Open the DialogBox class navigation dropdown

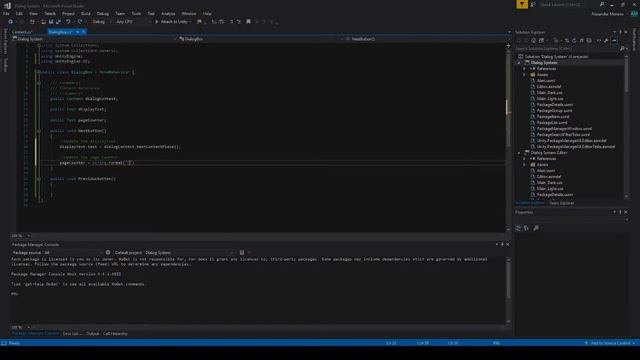(x=260, y=39)
